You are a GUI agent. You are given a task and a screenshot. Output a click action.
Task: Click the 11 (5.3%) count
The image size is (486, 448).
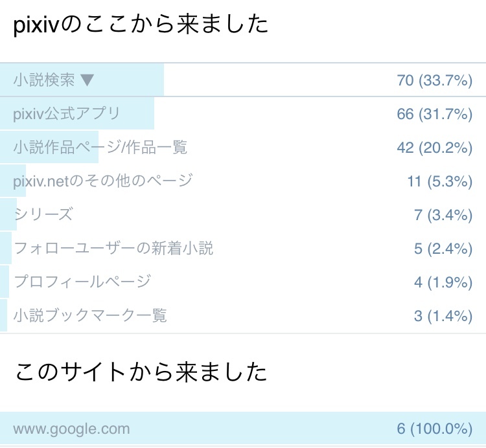[x=440, y=181]
